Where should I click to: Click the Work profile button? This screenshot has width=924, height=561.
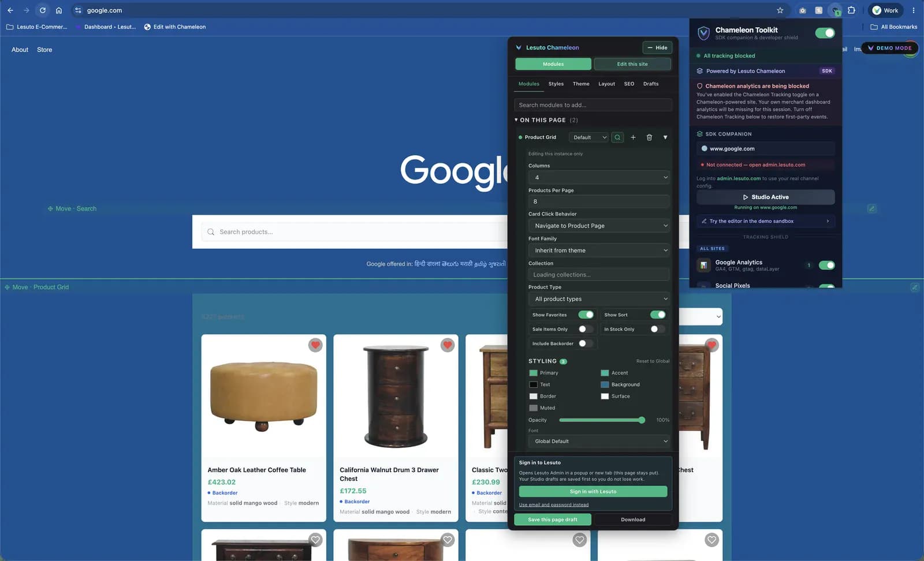[885, 10]
